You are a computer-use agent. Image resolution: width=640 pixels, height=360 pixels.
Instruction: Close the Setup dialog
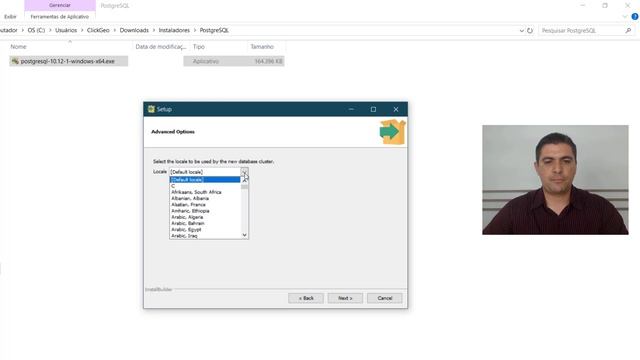396,109
